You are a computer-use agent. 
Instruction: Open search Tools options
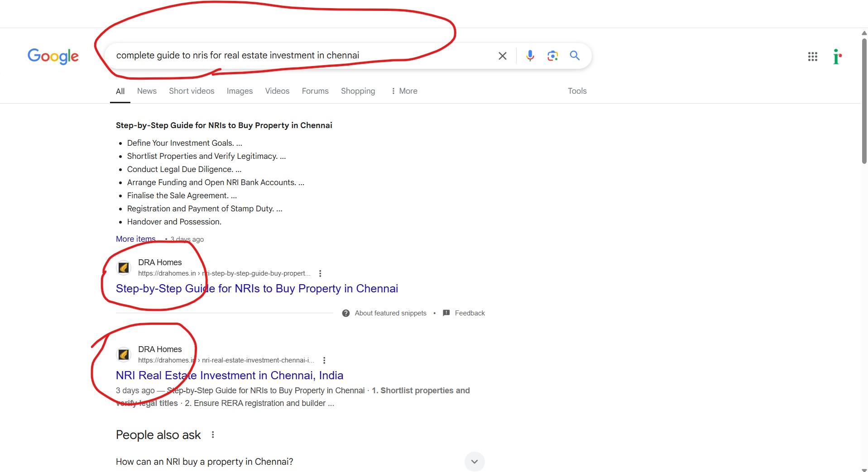[x=577, y=91]
